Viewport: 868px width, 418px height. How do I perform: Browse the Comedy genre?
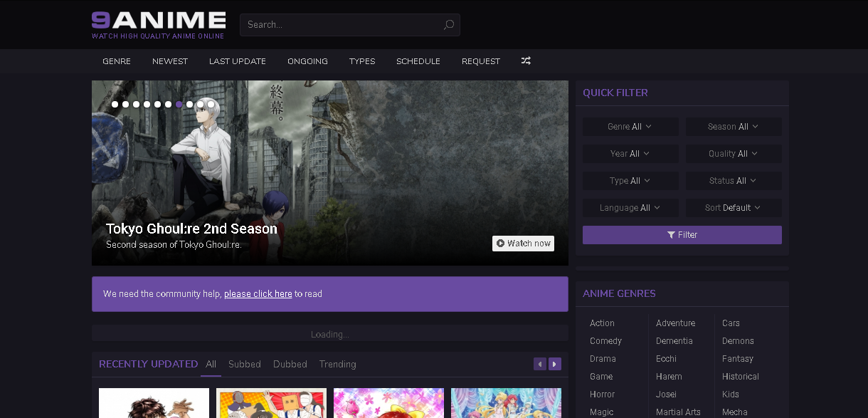point(605,341)
